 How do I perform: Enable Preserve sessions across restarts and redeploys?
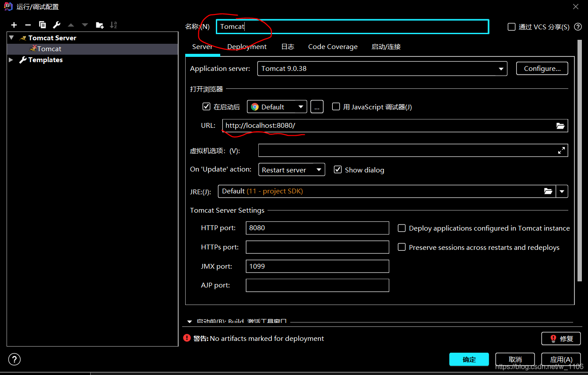tap(401, 247)
